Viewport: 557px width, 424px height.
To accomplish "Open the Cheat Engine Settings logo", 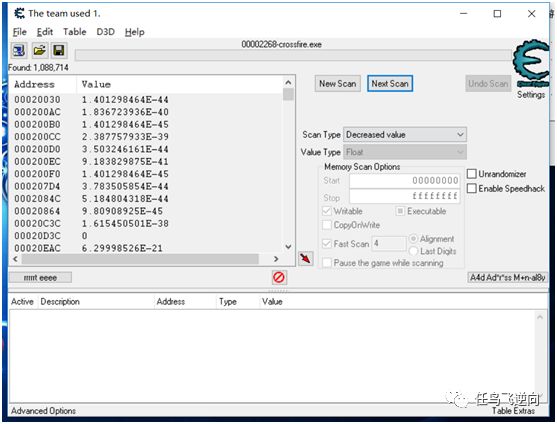I will point(530,64).
